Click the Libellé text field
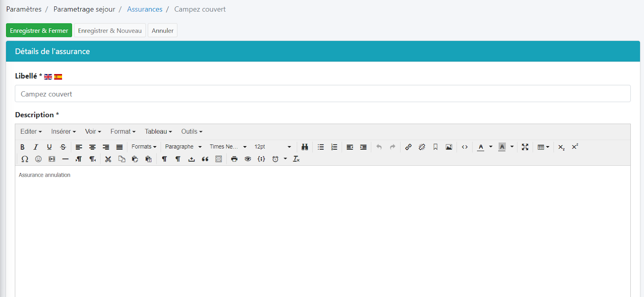 [x=322, y=94]
